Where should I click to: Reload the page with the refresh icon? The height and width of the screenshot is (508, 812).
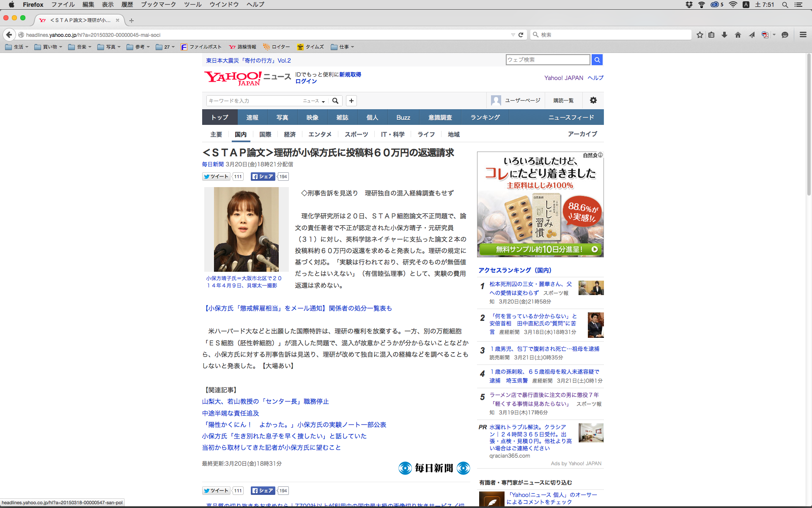point(521,35)
